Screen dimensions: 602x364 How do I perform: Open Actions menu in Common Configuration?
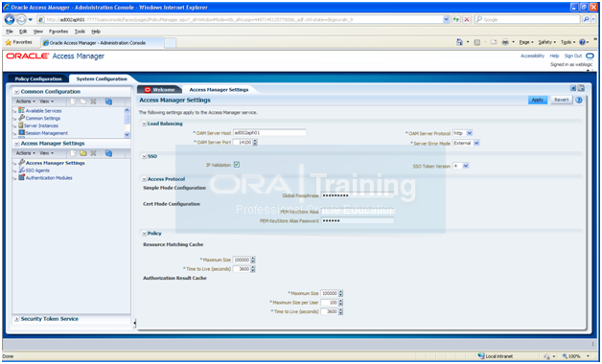click(x=25, y=102)
